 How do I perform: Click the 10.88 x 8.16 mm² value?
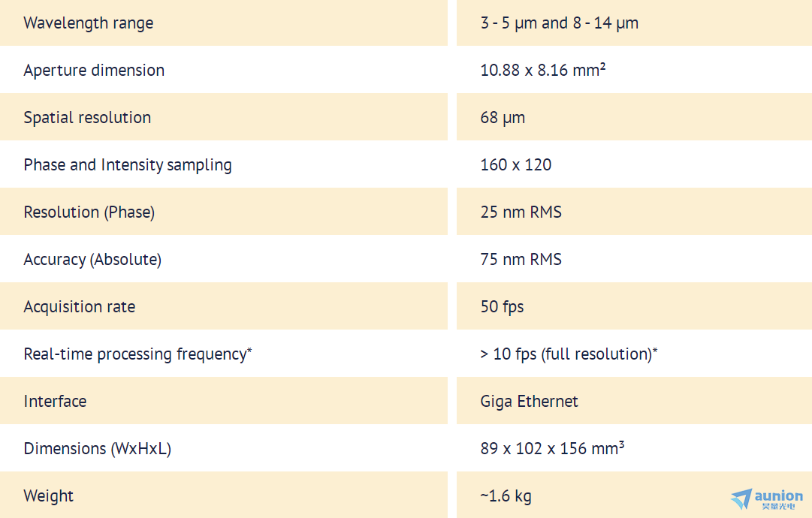coord(543,70)
